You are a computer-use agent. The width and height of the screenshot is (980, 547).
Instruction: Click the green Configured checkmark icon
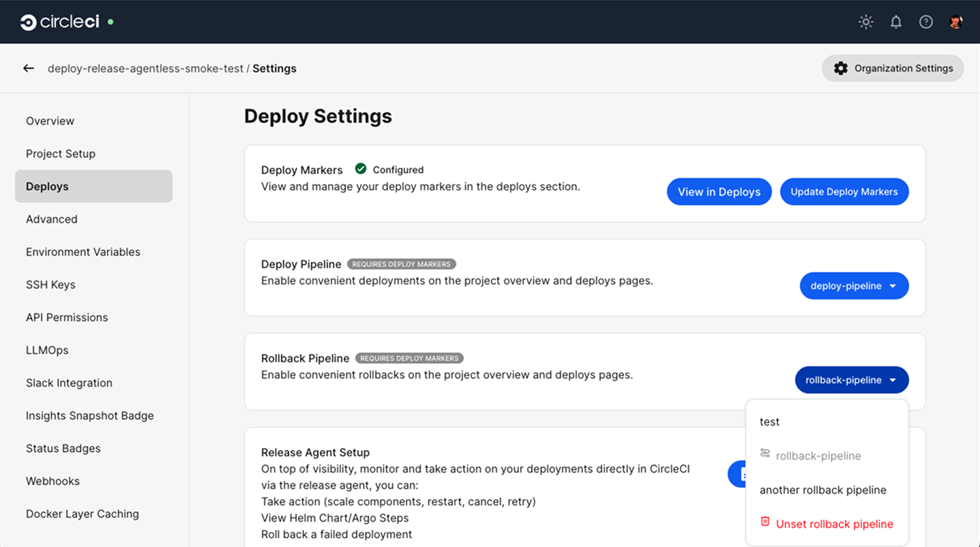360,169
